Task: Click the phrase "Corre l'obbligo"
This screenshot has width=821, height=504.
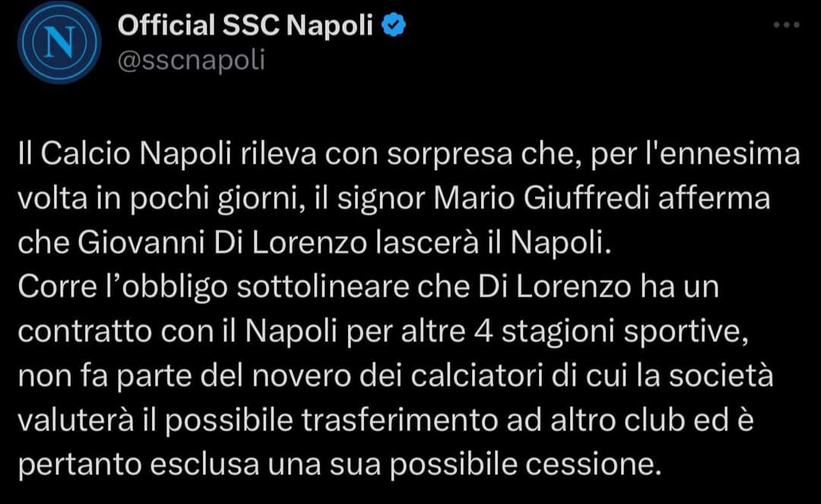Action: tap(123, 287)
